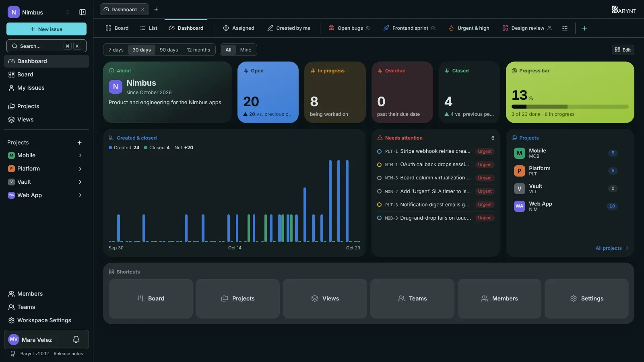
Task: Click Platform P icon in Projects card
Action: 519,171
